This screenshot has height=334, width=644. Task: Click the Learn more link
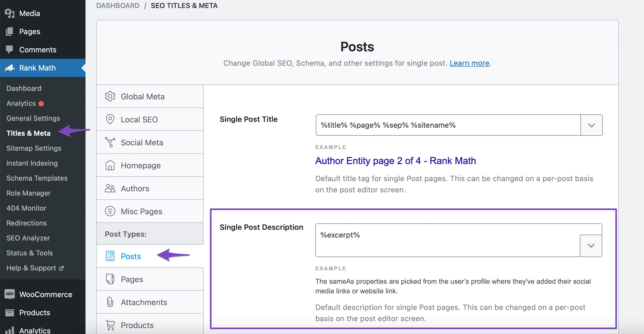469,63
